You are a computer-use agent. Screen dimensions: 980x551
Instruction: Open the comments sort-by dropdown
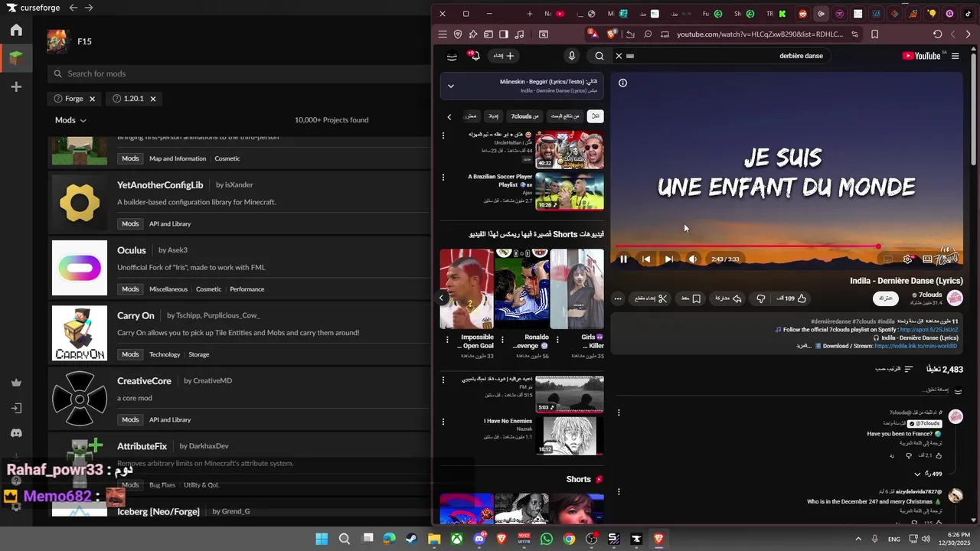[894, 369]
